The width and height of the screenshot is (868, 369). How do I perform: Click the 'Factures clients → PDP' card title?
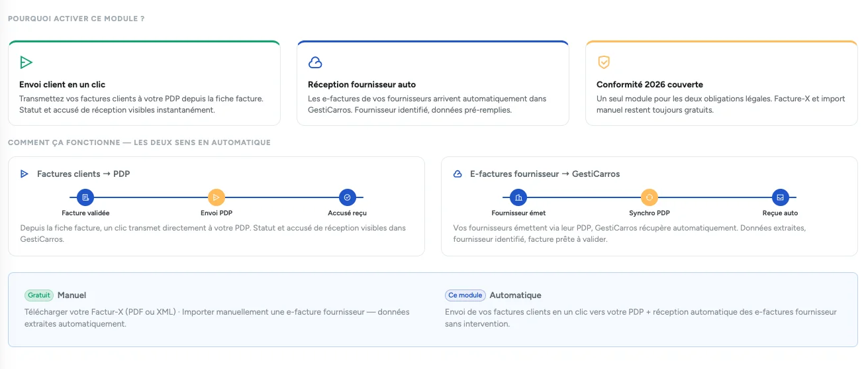(83, 174)
